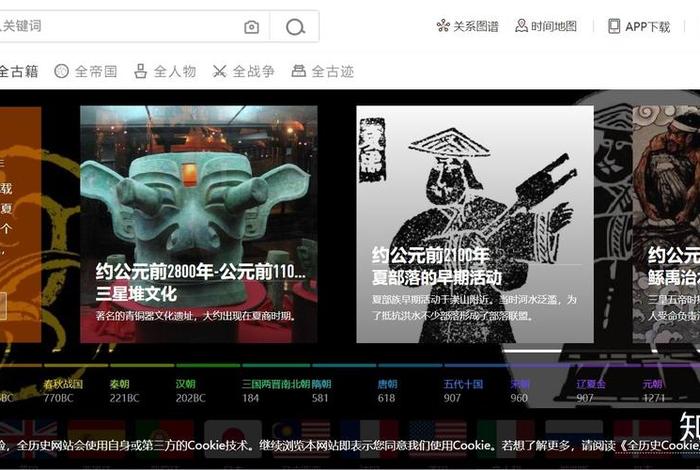Screen dimensions: 700x470
Task: Click the 全古迹 monument icon
Action: pos(299,71)
